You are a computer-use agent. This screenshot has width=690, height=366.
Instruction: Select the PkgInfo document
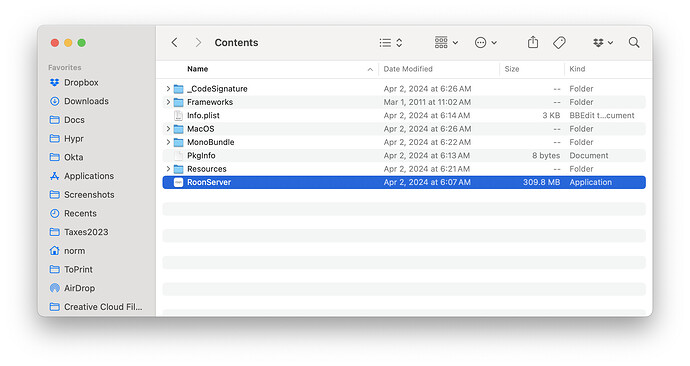(404, 156)
